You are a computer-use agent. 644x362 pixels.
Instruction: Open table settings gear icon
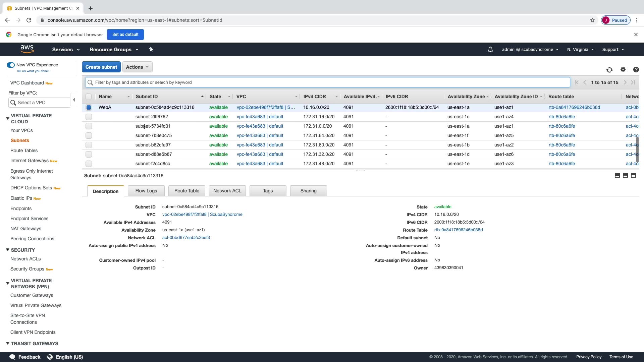623,69
